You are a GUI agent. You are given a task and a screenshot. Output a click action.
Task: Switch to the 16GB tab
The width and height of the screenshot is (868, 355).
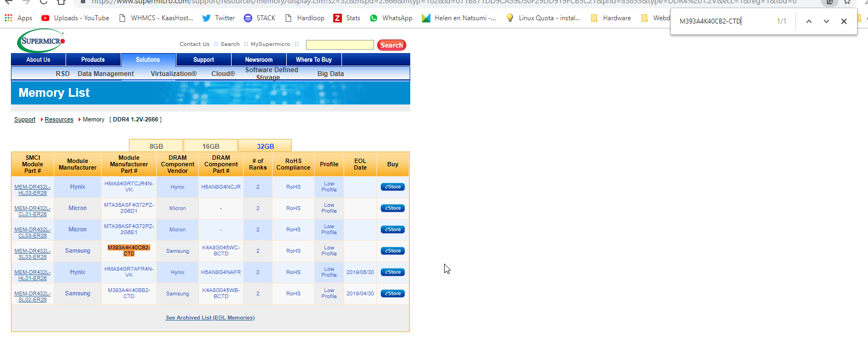click(x=211, y=146)
